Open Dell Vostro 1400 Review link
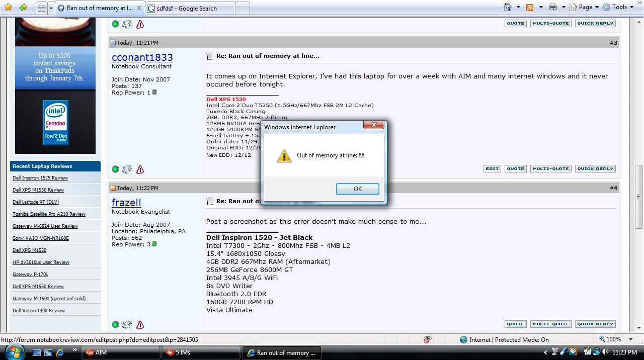This screenshot has height=360, width=644. (x=39, y=311)
